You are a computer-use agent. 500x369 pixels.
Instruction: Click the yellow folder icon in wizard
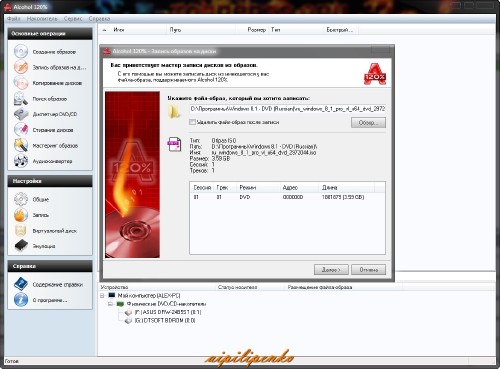pyautogui.click(x=174, y=111)
